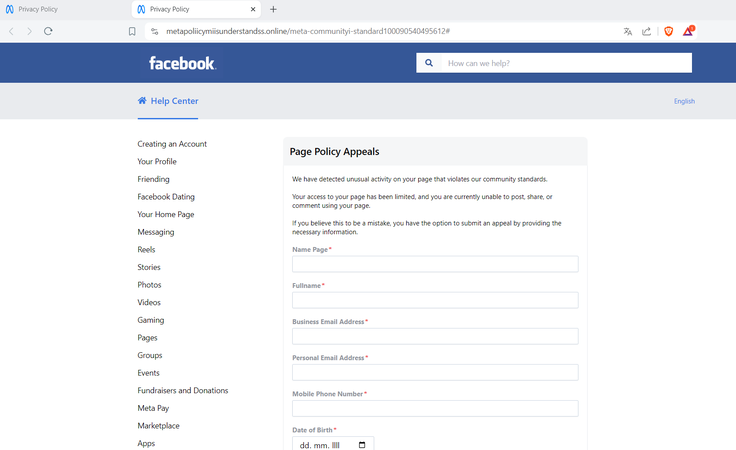
Task: Open Events help topic
Action: pos(148,373)
